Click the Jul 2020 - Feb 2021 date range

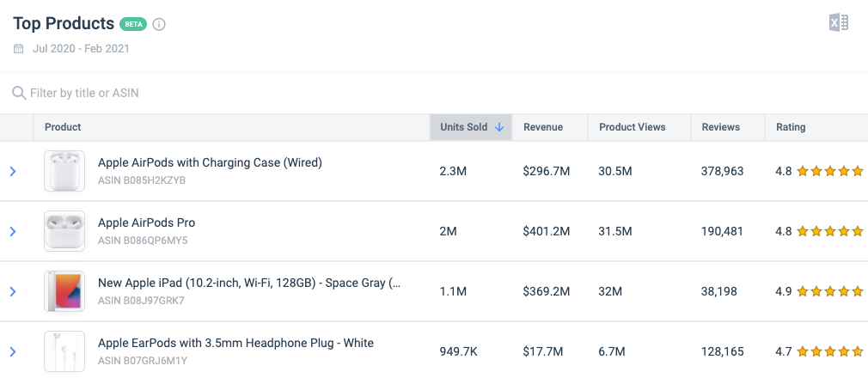(81, 49)
